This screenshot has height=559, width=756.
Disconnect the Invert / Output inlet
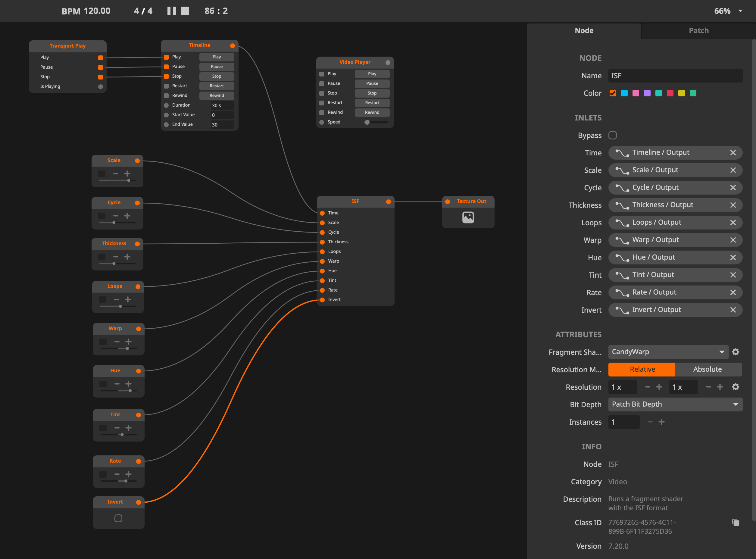point(733,310)
